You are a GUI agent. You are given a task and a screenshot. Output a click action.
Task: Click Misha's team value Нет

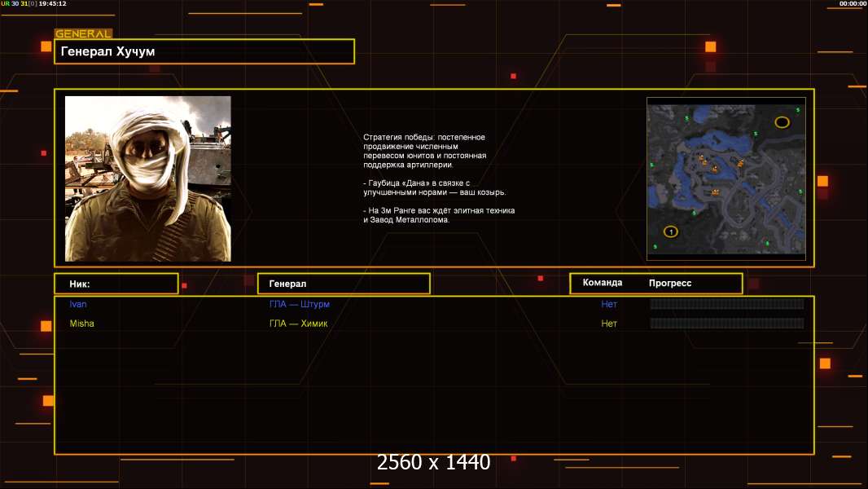[609, 324]
